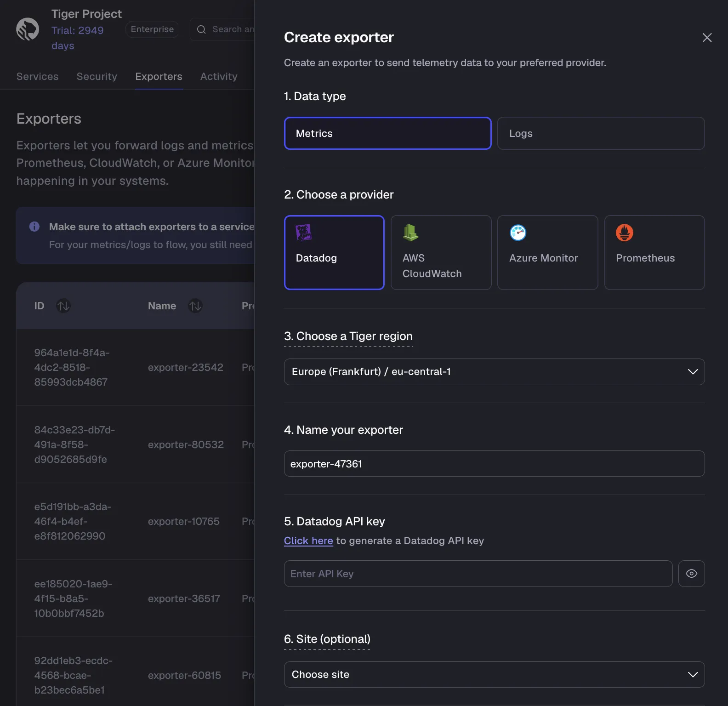Click ID e5d191bb-a3da-46f4-b4ef-e8f812062990

pyautogui.click(x=73, y=521)
